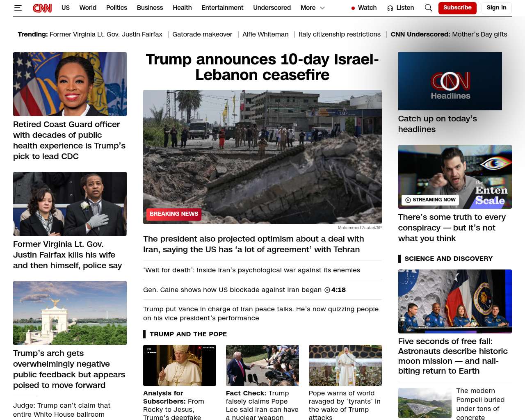Open Vance Iran peace talks story
This screenshot has height=420, width=525.
click(261, 313)
